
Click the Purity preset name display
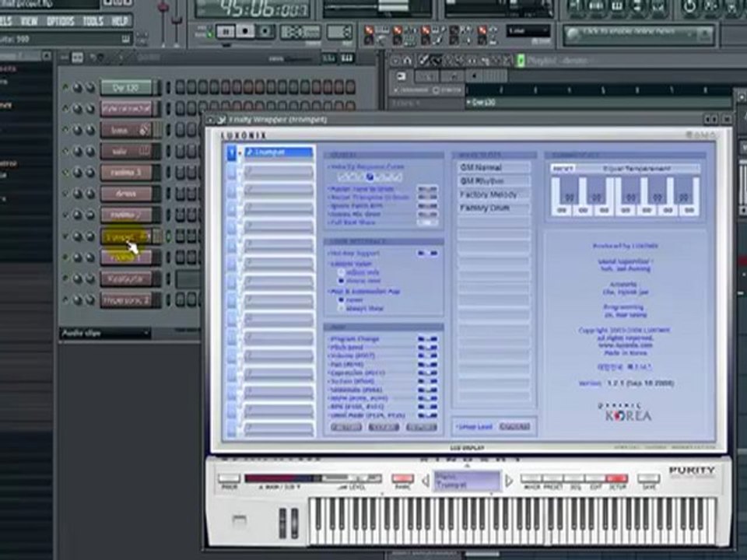click(x=467, y=481)
